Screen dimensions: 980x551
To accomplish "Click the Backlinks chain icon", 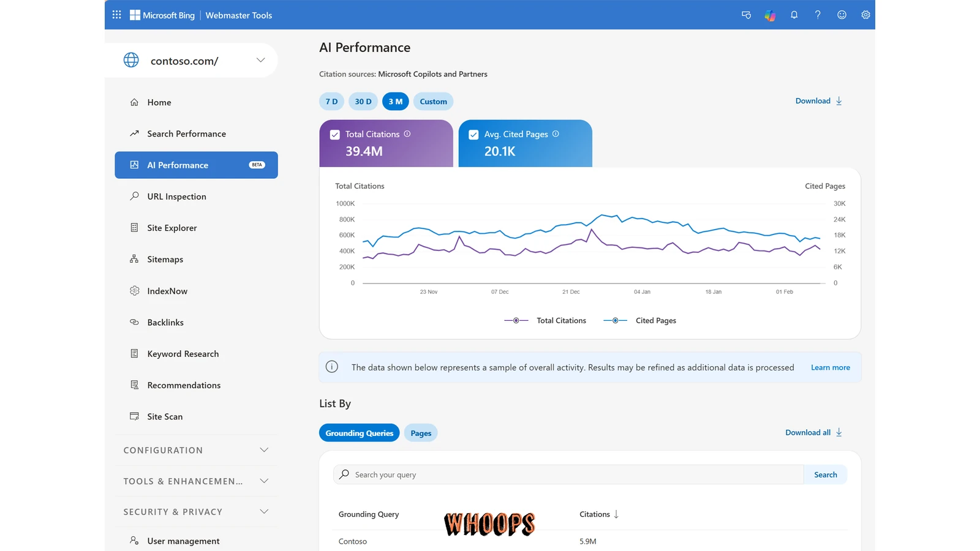I will (x=134, y=322).
